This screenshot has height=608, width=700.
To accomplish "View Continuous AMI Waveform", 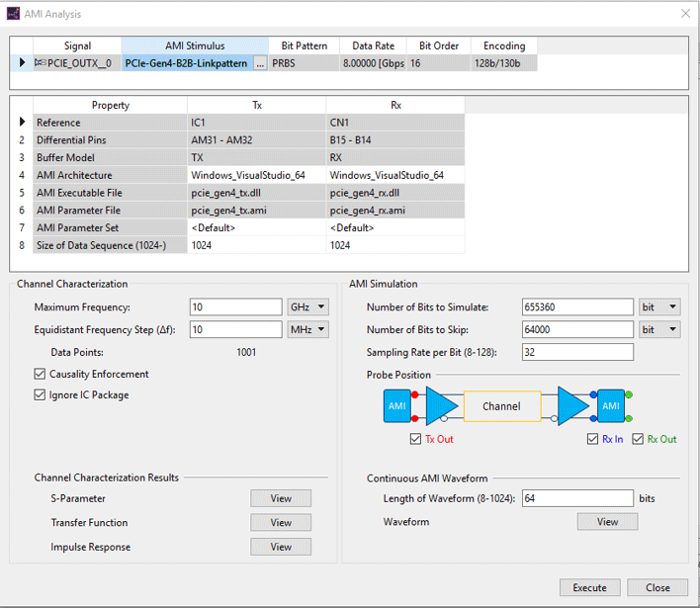I will point(608,521).
